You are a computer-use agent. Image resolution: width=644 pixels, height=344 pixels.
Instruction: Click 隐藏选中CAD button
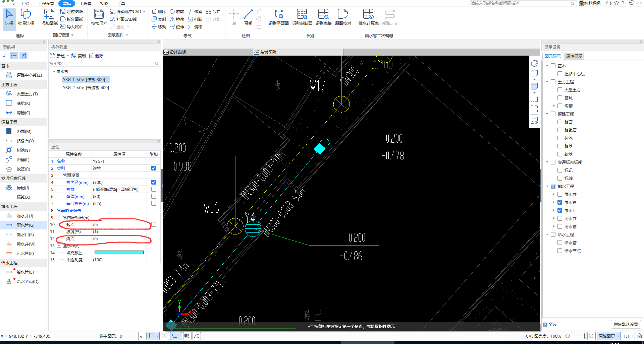pyautogui.click(x=128, y=11)
